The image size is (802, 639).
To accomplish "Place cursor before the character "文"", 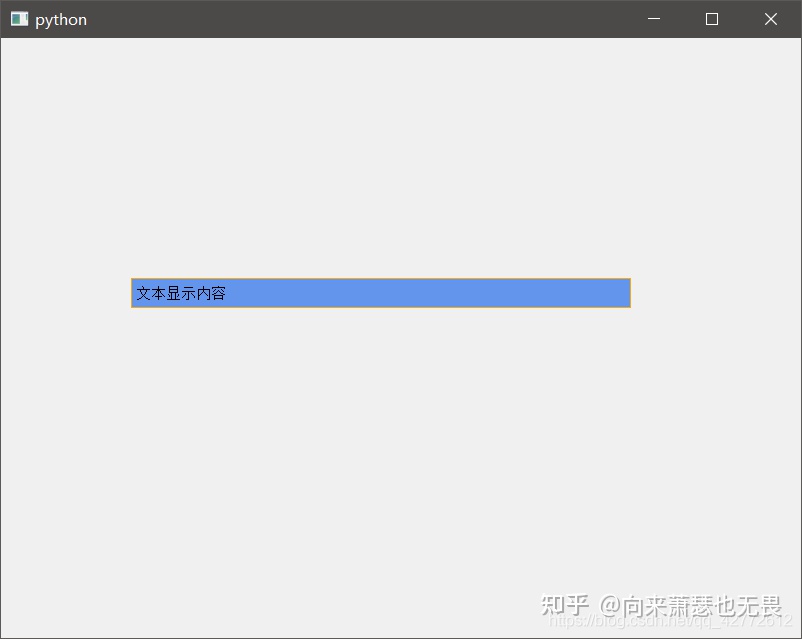I will point(137,293).
